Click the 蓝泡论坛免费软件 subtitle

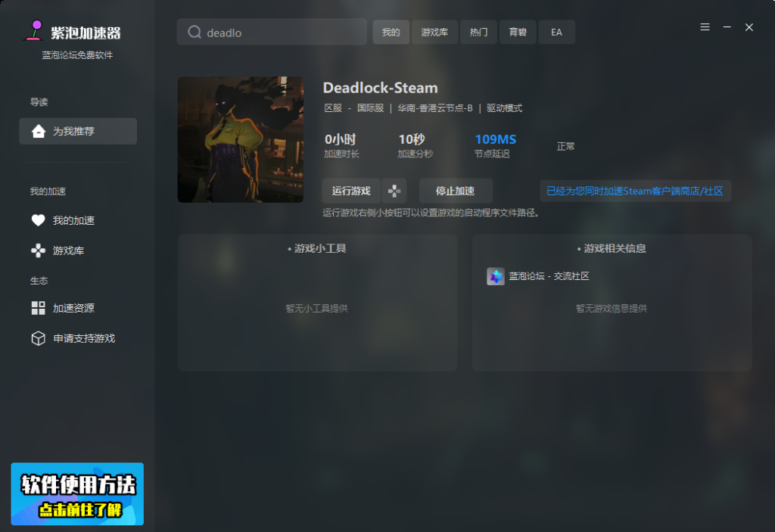tap(78, 55)
